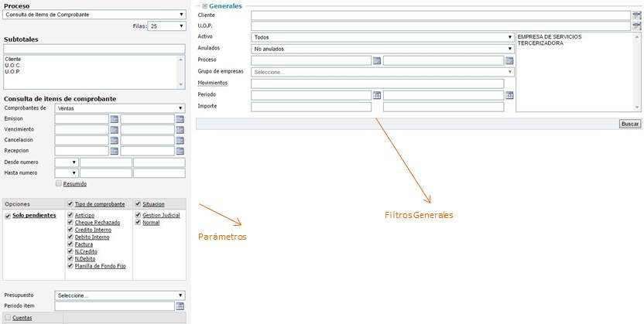Image resolution: width=644 pixels, height=324 pixels.
Task: Enable the Resumido checkbox
Action: tap(59, 184)
